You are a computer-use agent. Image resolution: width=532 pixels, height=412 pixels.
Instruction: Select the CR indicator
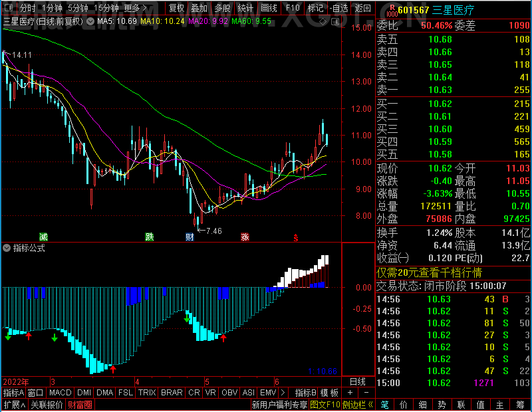(194, 393)
